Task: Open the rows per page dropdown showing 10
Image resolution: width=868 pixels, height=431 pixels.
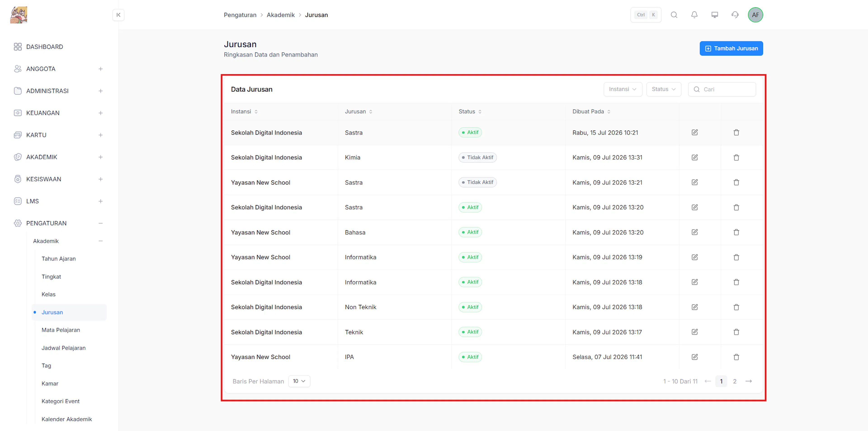Action: [x=299, y=381]
